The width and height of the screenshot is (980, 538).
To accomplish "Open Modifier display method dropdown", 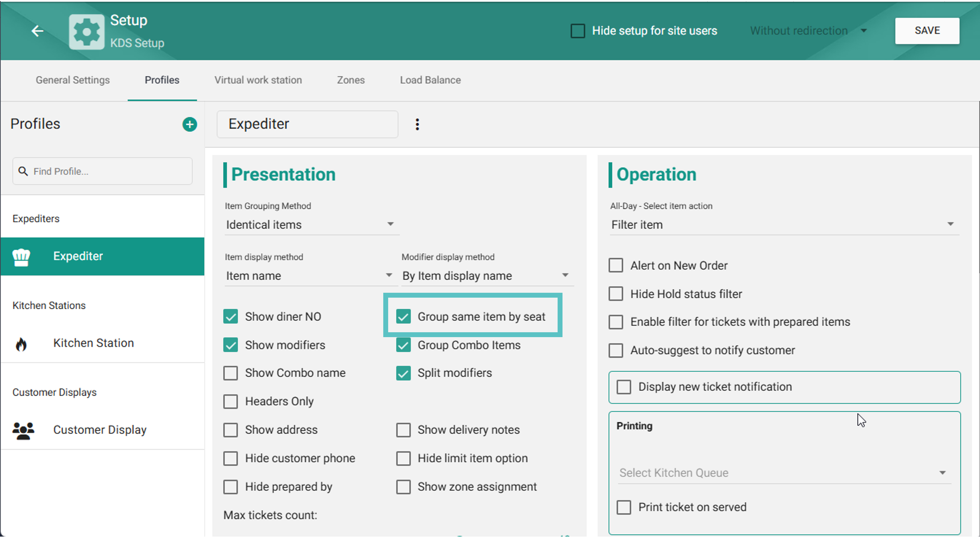I will 487,276.
